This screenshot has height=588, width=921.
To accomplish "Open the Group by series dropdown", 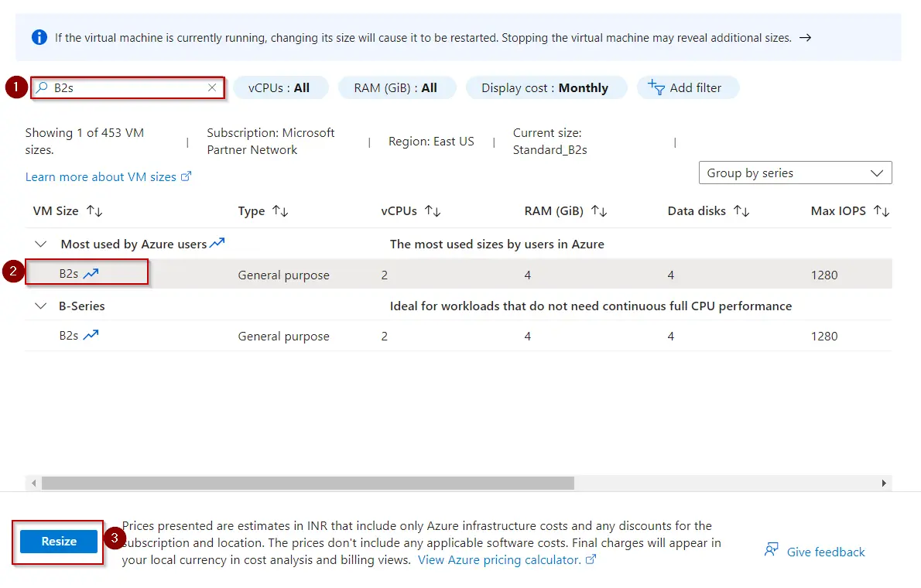I will [x=794, y=173].
